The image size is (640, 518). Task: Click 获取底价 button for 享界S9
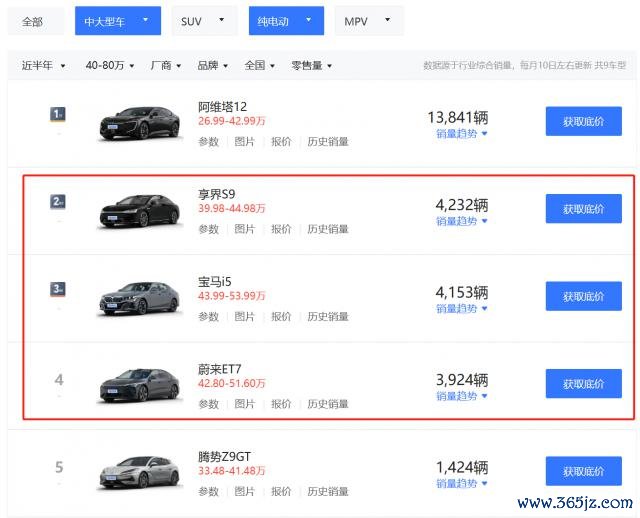point(584,209)
